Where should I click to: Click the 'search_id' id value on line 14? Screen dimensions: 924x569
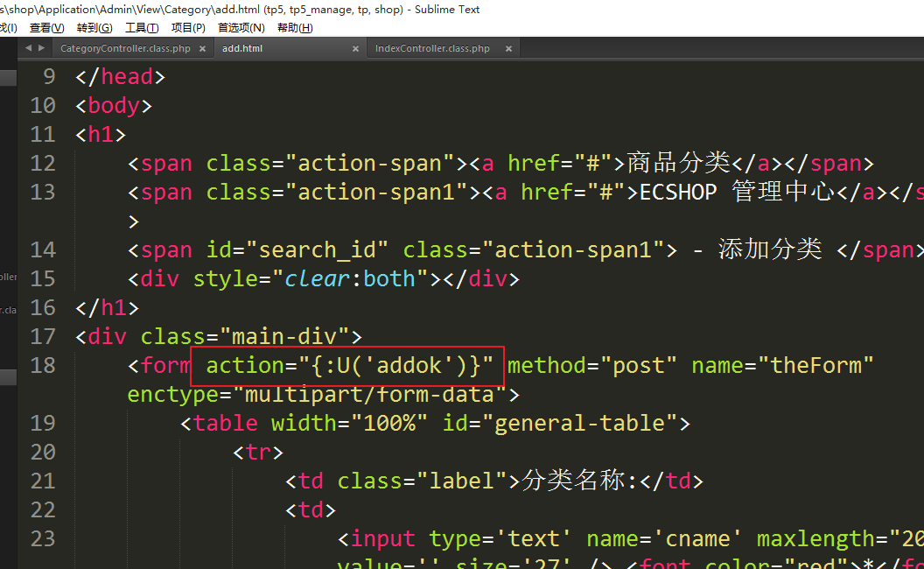tap(324, 249)
